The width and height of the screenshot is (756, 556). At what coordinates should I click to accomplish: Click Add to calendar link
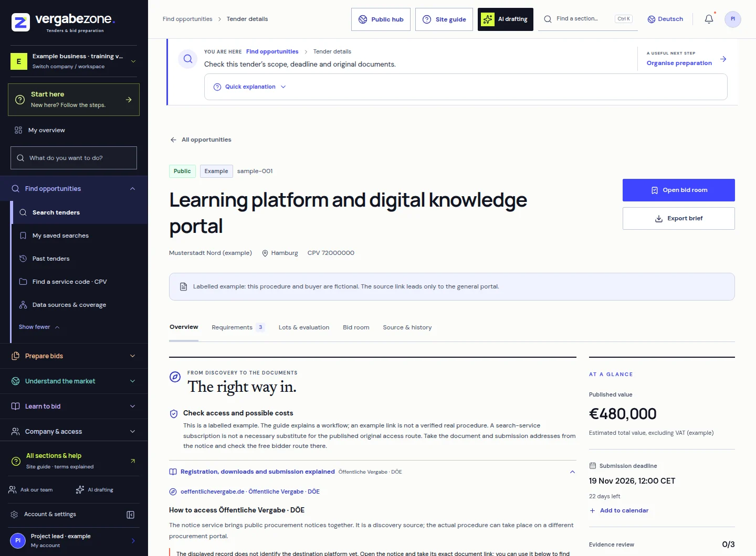tap(619, 510)
